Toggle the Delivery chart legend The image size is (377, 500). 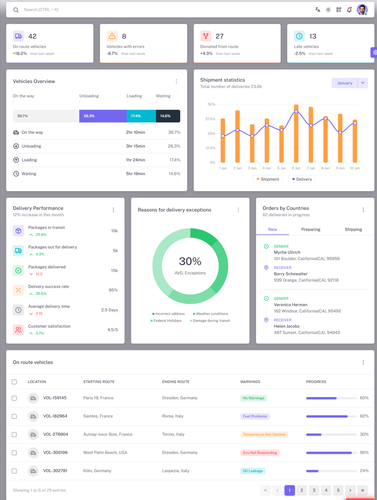[302, 179]
